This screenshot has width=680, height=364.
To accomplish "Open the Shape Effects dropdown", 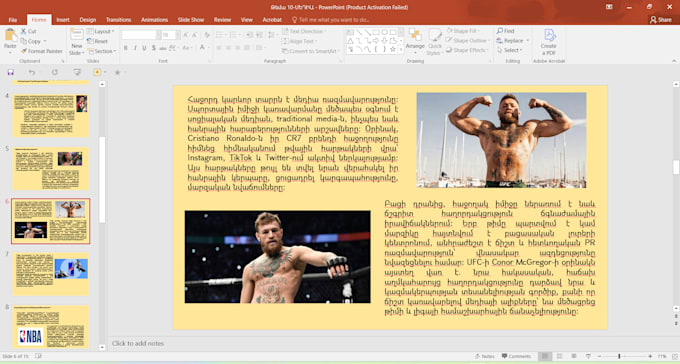I will (467, 50).
